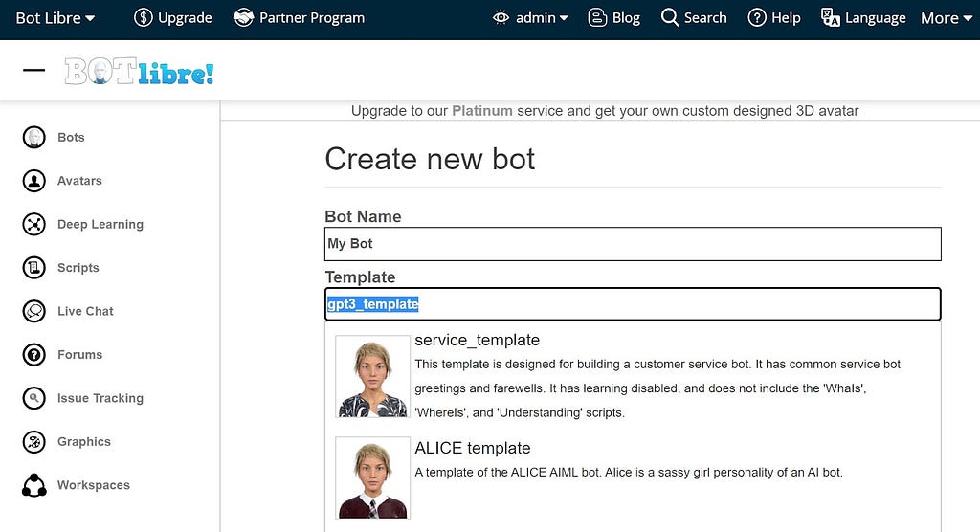The width and height of the screenshot is (980, 532).
Task: Click the Search magnifier icon
Action: (669, 17)
